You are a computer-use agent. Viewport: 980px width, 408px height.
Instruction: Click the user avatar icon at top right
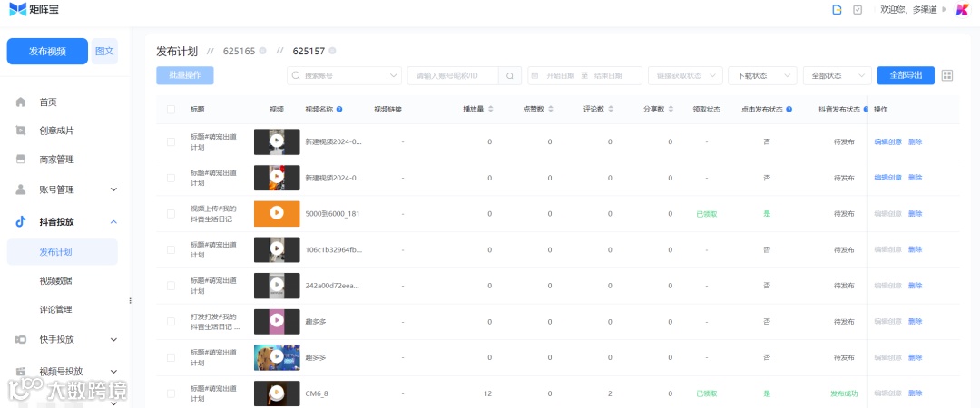963,9
